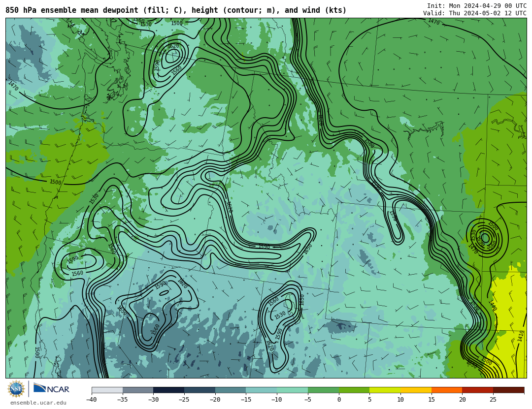Viewport: 532px width, 409px height.
Task: Pick the dark brown colorbar segment above 25
Action: (508, 390)
